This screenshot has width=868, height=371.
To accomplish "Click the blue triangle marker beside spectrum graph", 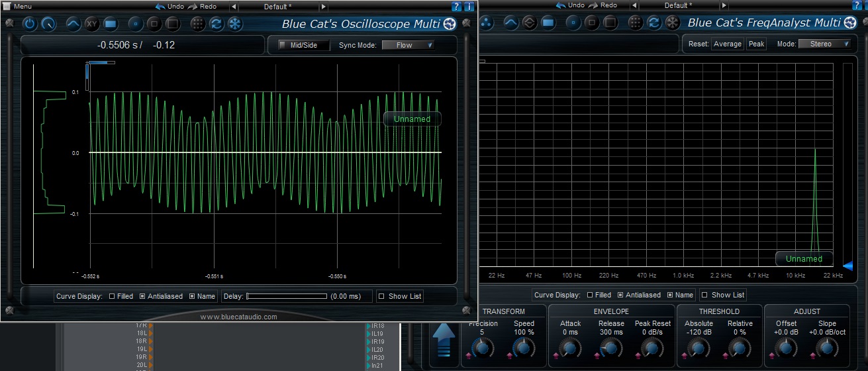I will [x=848, y=266].
